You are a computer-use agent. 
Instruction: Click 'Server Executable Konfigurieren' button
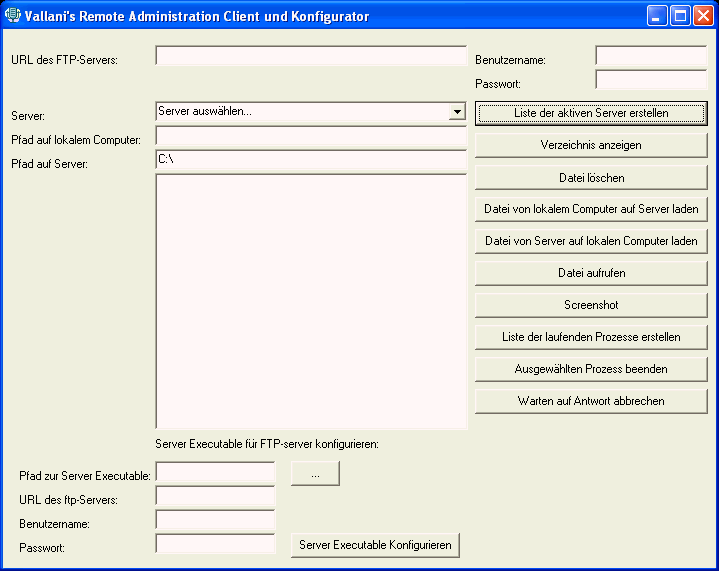(375, 545)
